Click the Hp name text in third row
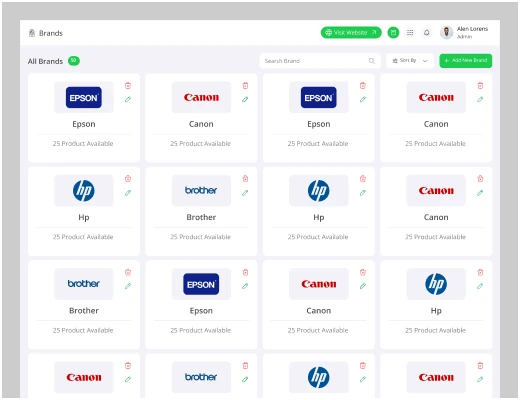This screenshot has width=520, height=400. [436, 311]
